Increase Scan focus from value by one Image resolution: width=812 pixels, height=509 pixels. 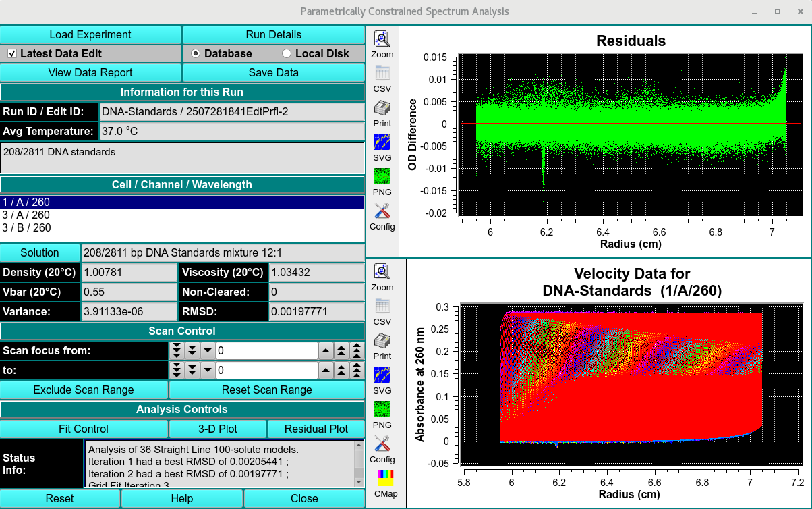pos(326,351)
